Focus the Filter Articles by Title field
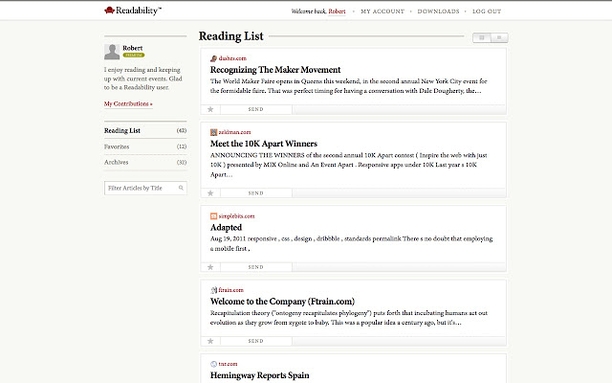The width and height of the screenshot is (612, 383). coord(145,188)
